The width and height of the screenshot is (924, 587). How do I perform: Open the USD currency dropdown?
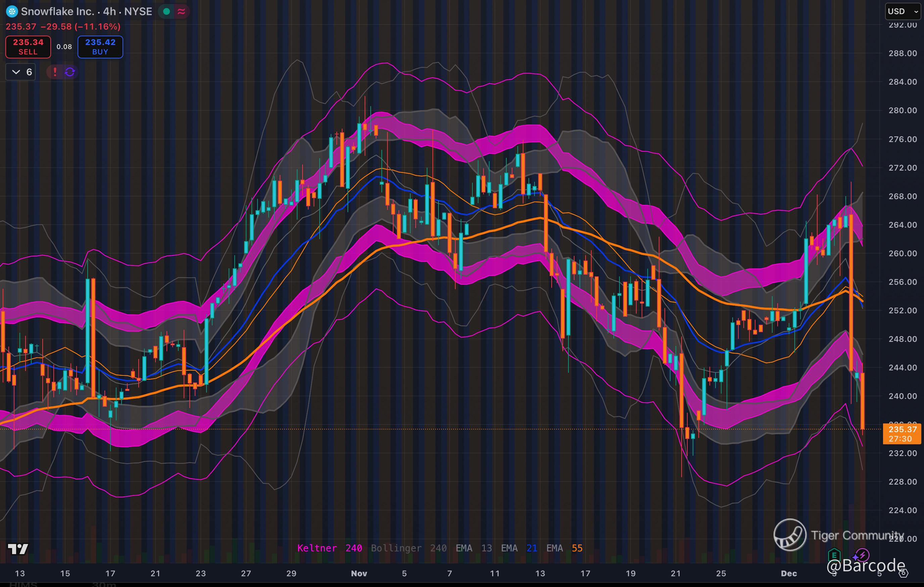(x=903, y=11)
